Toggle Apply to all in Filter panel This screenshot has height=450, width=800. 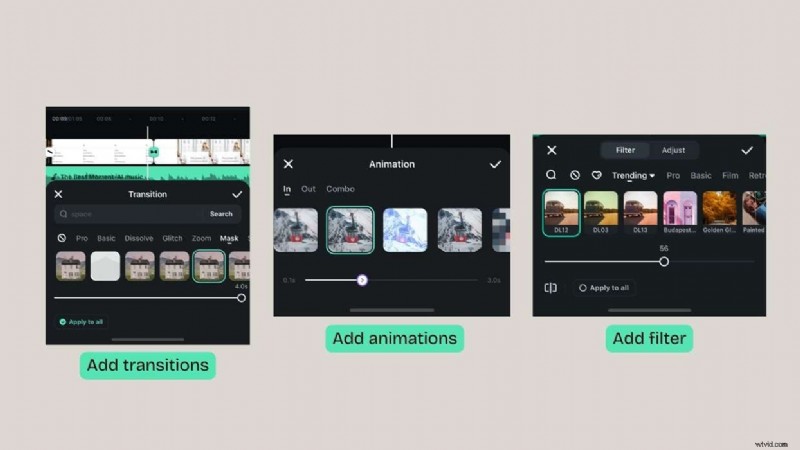pos(604,288)
